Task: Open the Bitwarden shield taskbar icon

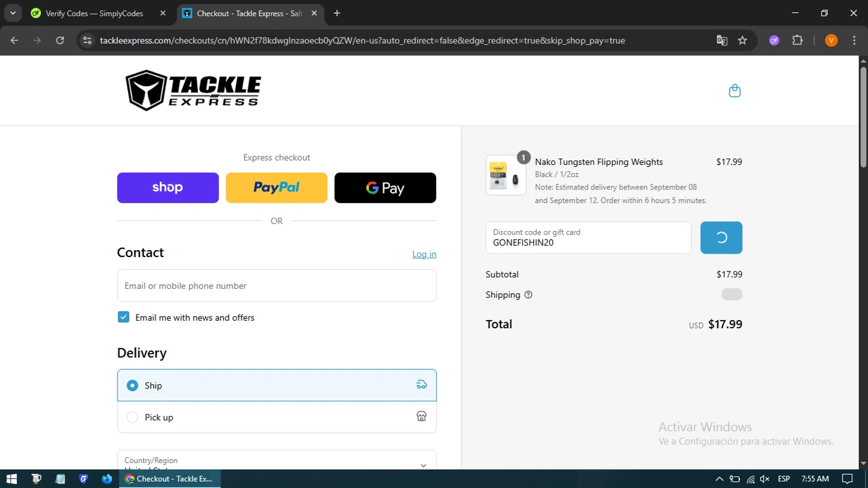Action: pos(83,479)
